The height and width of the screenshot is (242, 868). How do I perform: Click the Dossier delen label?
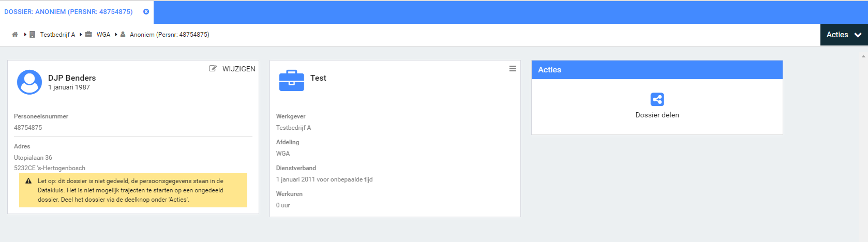[657, 115]
